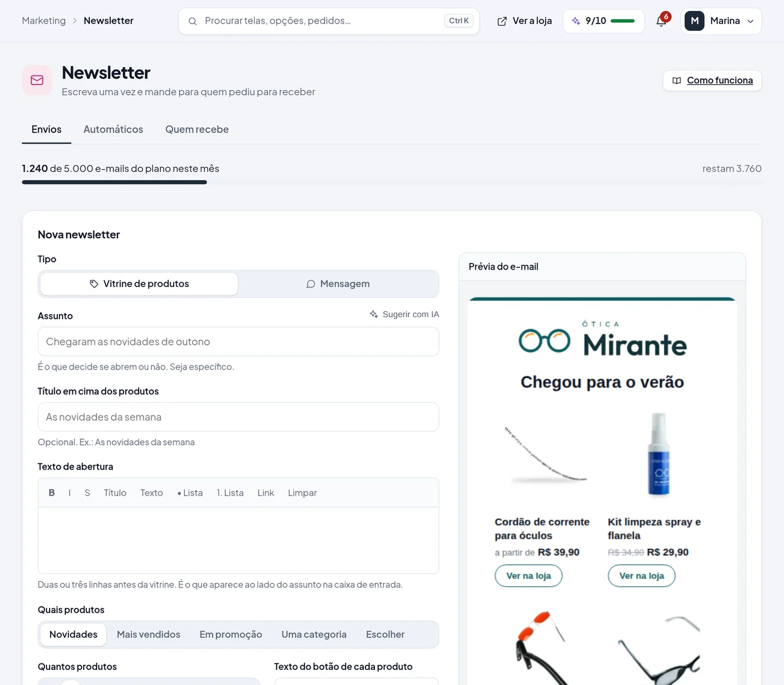This screenshot has width=784, height=685.
Task: Switch to the Envios tab
Action: tap(46, 130)
